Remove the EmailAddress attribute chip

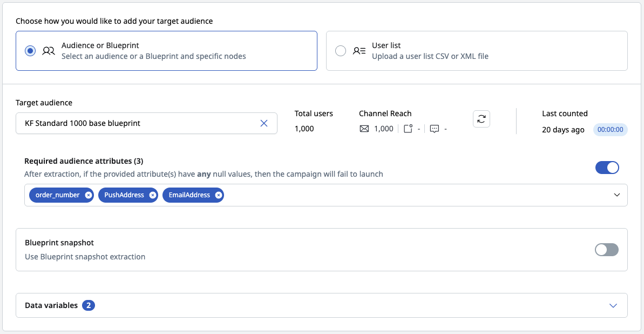click(219, 195)
